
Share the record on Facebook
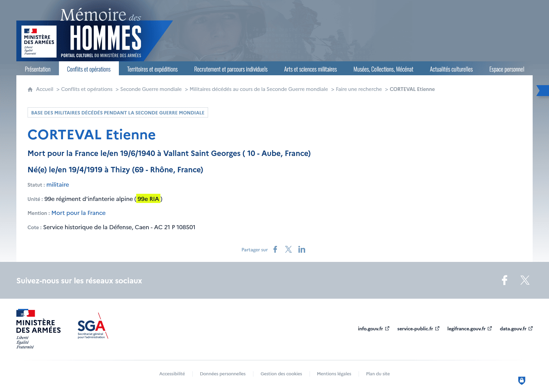[275, 249]
